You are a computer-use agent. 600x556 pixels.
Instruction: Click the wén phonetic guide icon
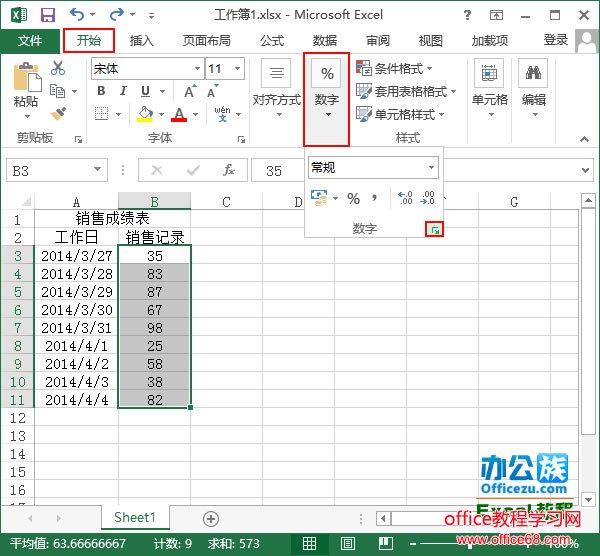[222, 114]
